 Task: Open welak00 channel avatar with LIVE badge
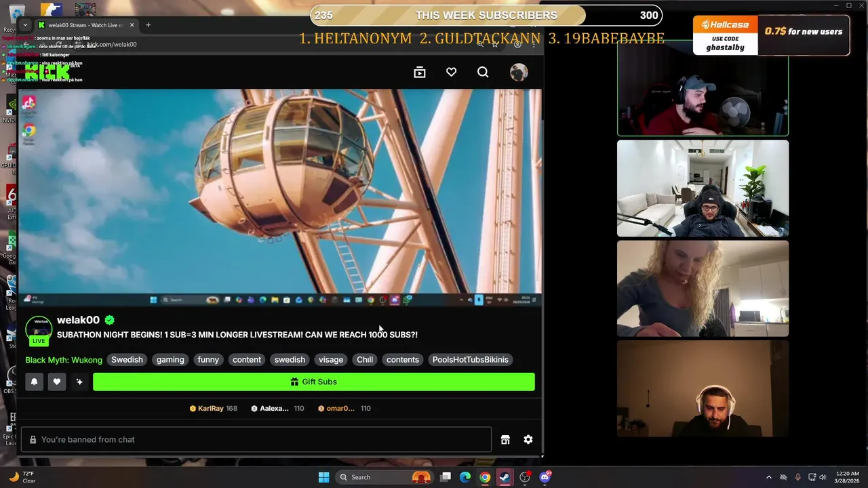point(39,330)
